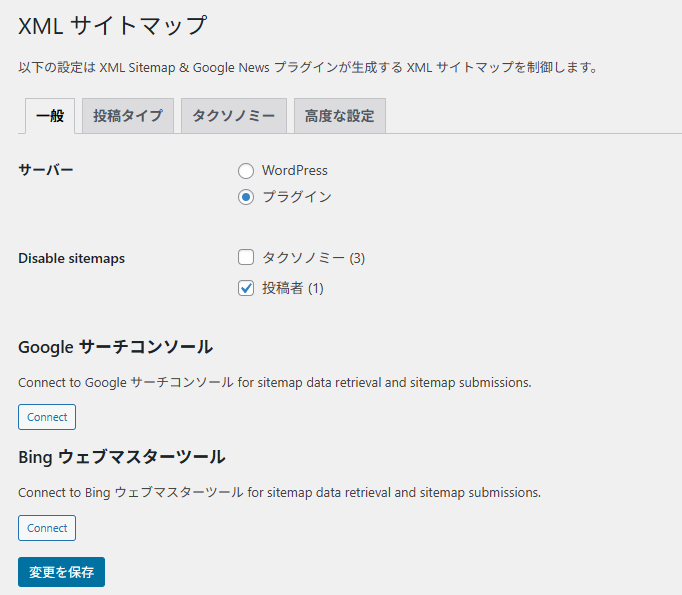Click the タクソノミー (3) label text

pyautogui.click(x=313, y=258)
